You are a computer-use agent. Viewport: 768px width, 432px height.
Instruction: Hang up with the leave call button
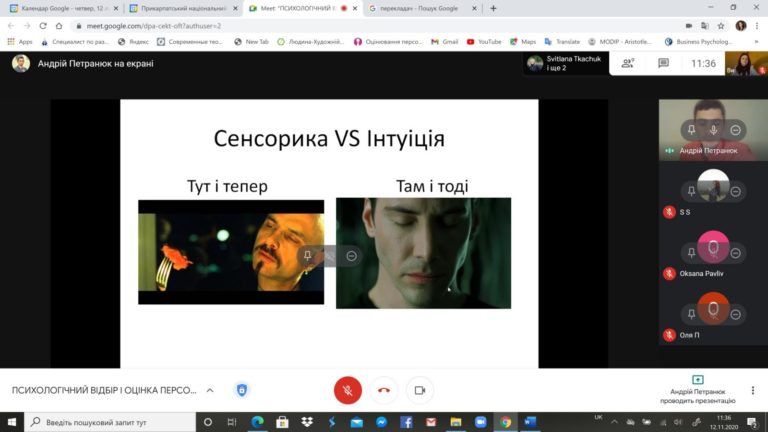point(383,390)
